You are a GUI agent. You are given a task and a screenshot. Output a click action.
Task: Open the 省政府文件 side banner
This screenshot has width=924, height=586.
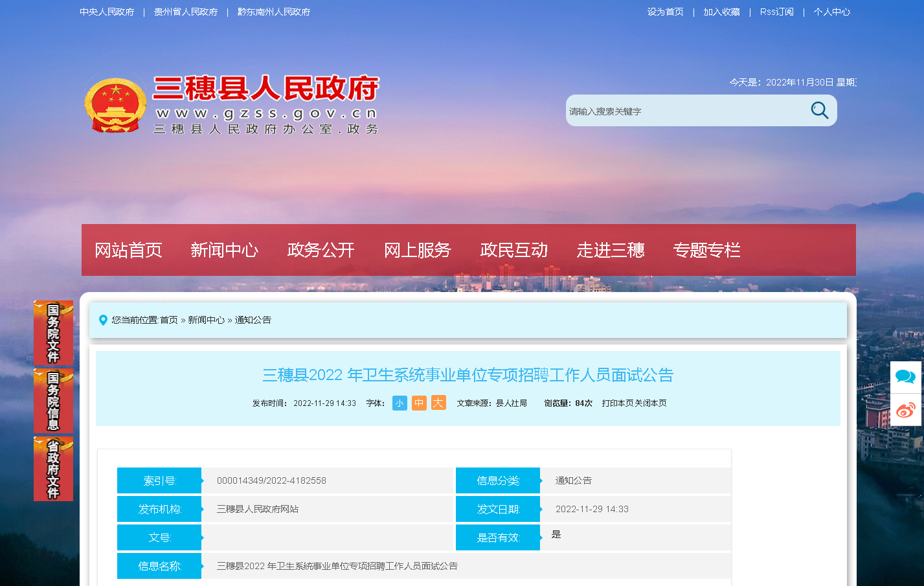[53, 469]
